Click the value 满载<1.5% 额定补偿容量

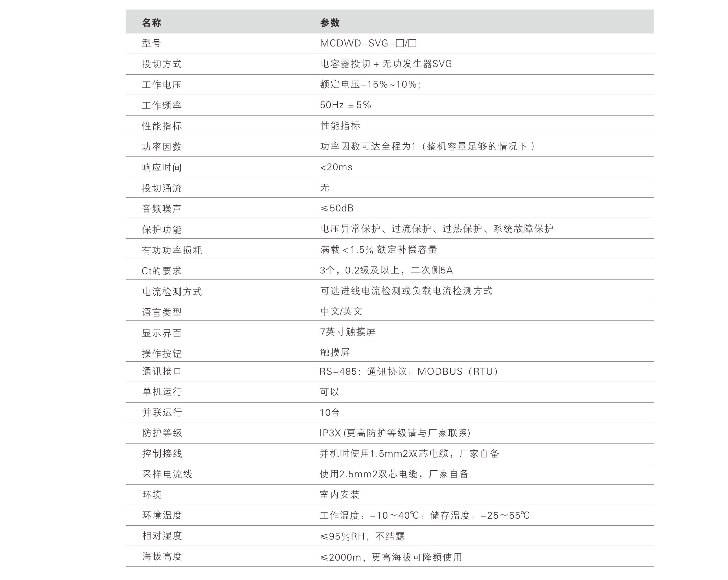pos(378,249)
